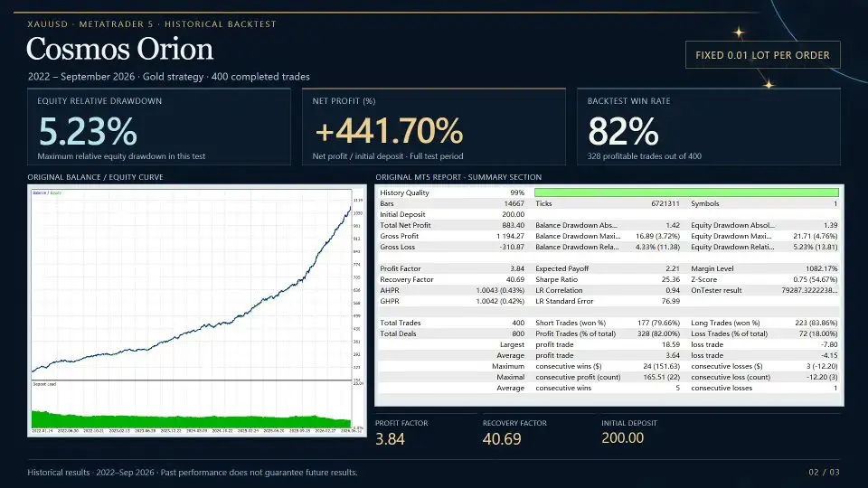
Task: Click the OnTester result value 79287.3222238...
Action: point(809,290)
